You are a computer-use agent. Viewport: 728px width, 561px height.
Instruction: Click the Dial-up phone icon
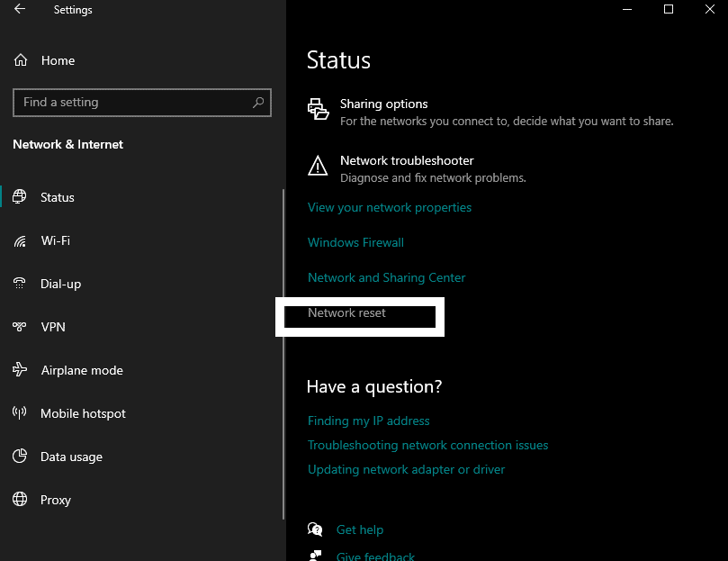(x=20, y=283)
